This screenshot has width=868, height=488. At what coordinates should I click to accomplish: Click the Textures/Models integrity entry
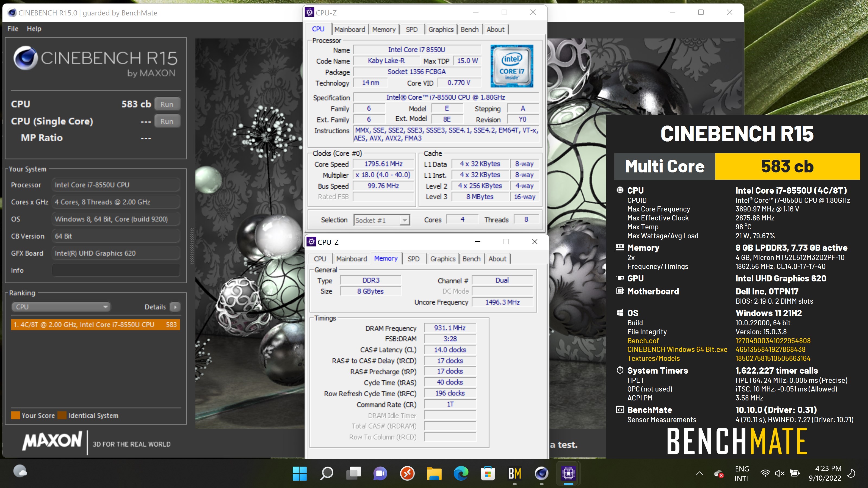(x=653, y=358)
